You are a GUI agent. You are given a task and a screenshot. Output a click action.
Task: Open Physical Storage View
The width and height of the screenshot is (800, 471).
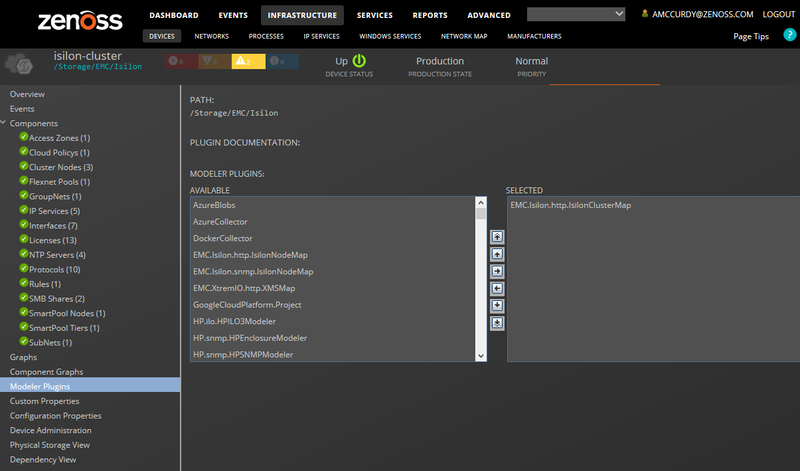click(49, 445)
